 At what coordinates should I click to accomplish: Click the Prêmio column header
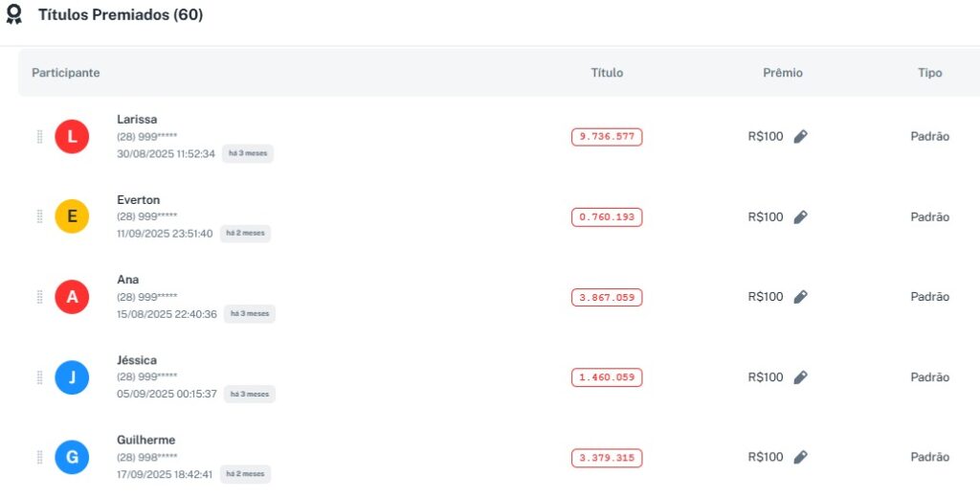(x=783, y=73)
